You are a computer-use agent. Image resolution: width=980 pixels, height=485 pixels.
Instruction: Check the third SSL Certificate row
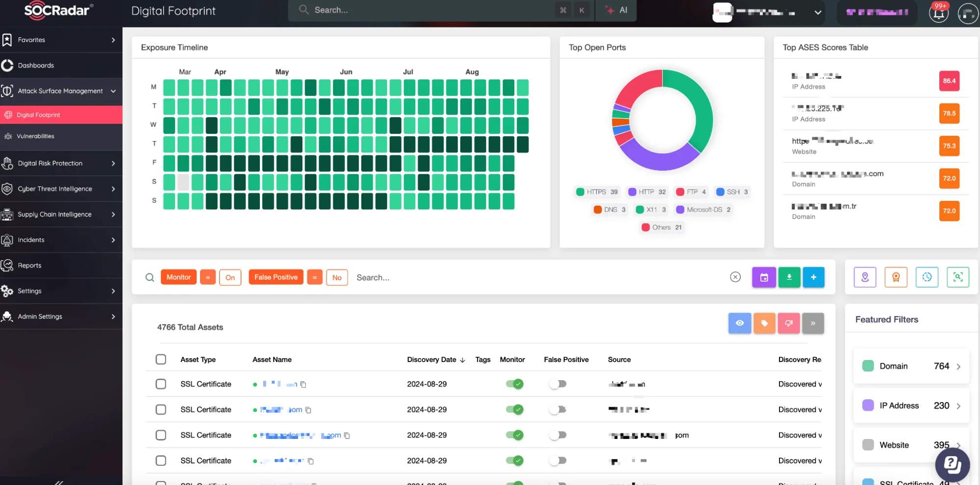coord(161,435)
